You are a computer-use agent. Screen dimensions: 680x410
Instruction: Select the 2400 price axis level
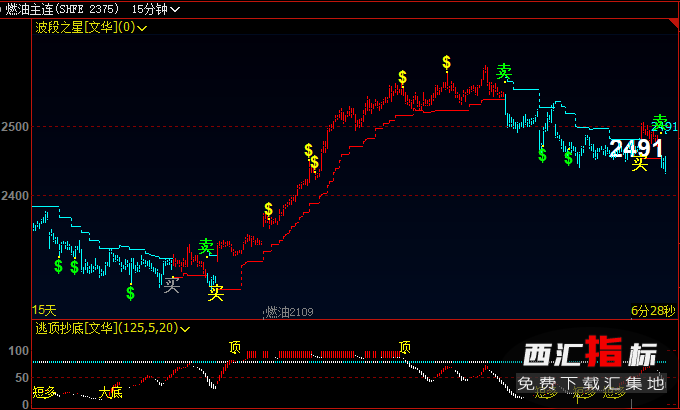[15, 195]
